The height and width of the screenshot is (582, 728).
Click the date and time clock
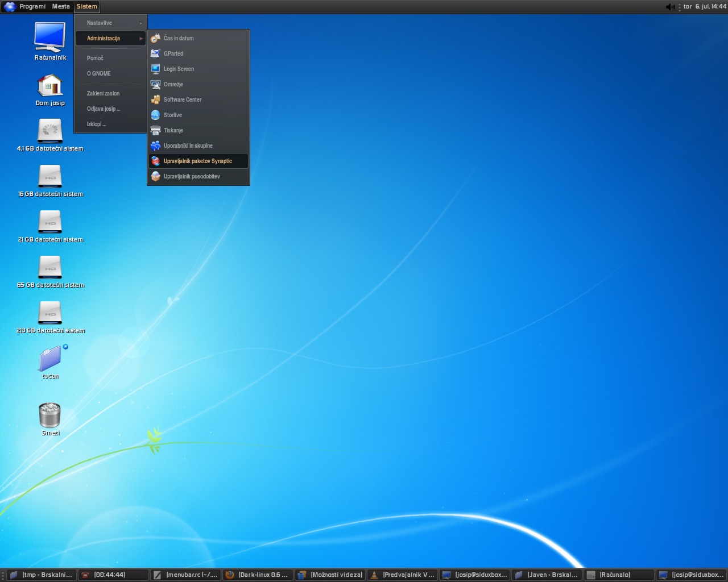point(705,7)
